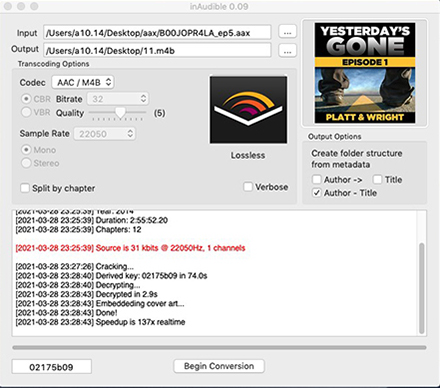Open the Sample Rate 22050 dropdown
The height and width of the screenshot is (388, 440).
coord(105,134)
